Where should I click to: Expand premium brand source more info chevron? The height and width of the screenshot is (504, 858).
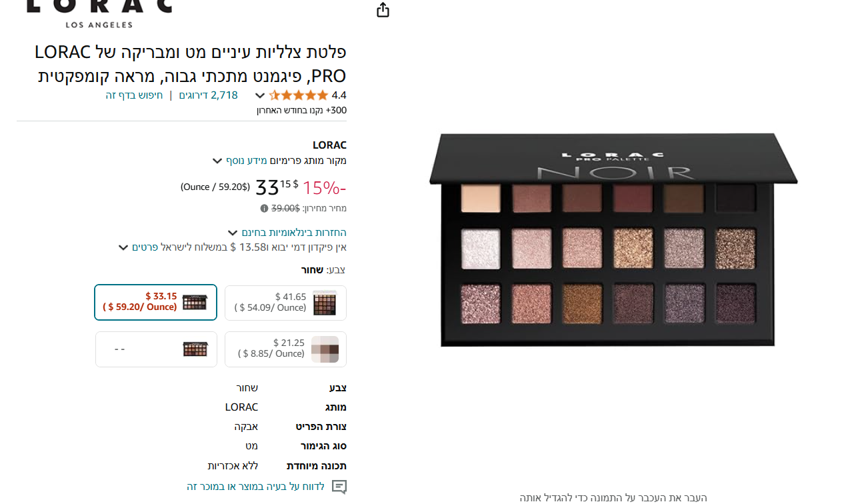[217, 161]
